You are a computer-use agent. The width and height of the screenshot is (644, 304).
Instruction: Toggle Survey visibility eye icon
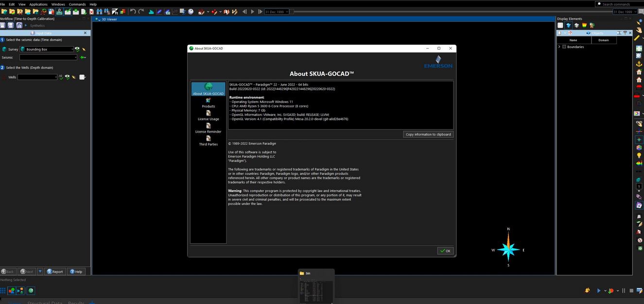[77, 49]
